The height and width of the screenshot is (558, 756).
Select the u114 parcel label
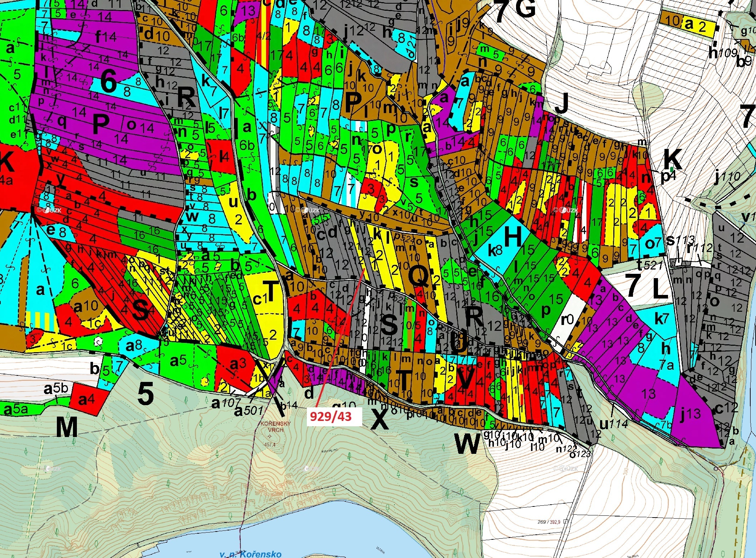coord(614,424)
